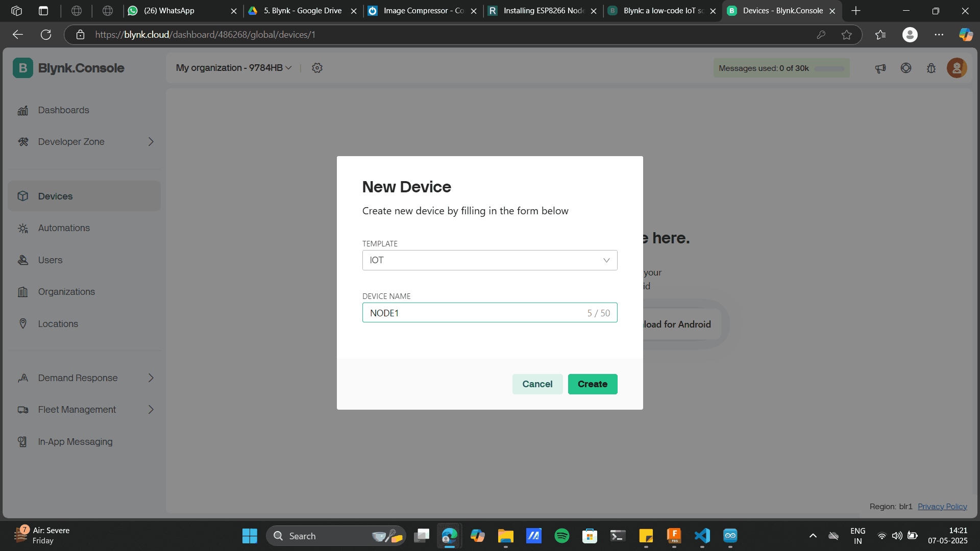Switch to the Image Compressor tab
The width and height of the screenshot is (980, 551).
tap(423, 11)
